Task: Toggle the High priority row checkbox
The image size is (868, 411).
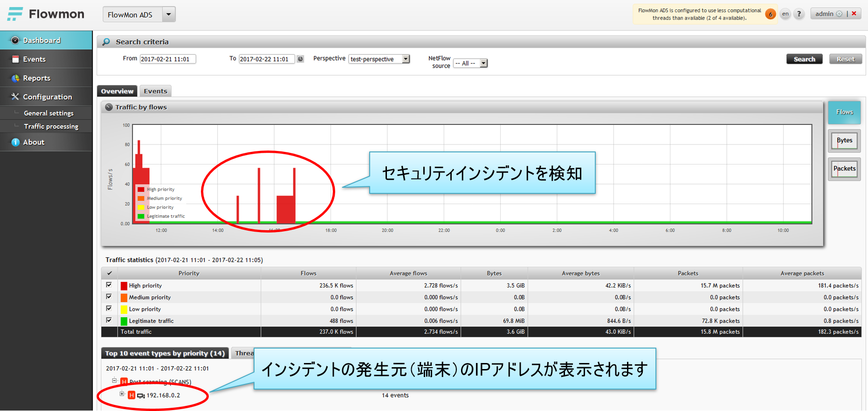Action: click(109, 285)
